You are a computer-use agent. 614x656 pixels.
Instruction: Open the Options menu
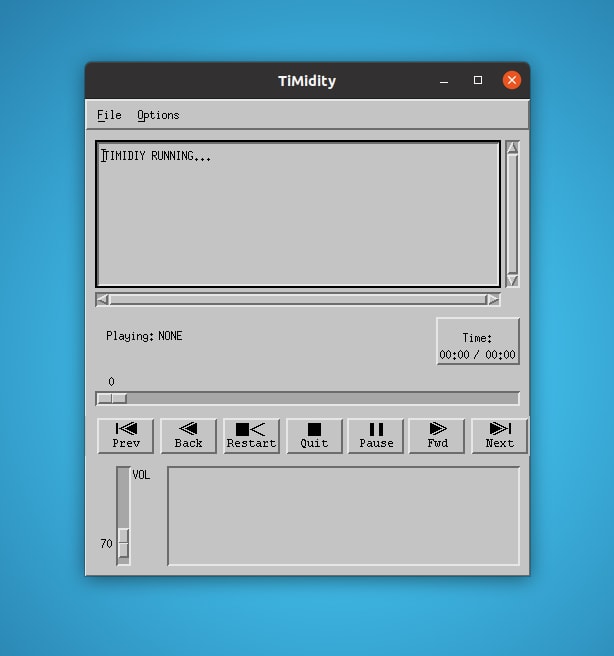point(158,115)
